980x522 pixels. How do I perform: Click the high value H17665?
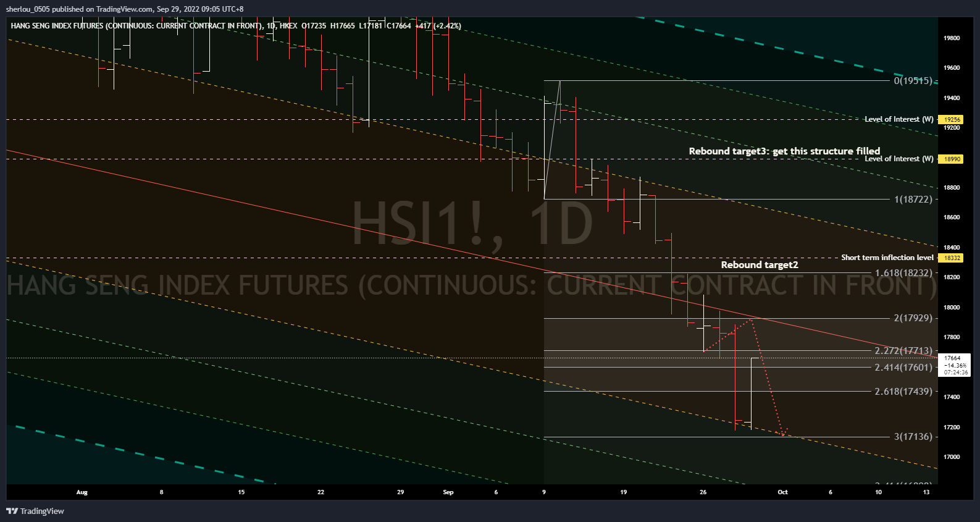pyautogui.click(x=343, y=26)
